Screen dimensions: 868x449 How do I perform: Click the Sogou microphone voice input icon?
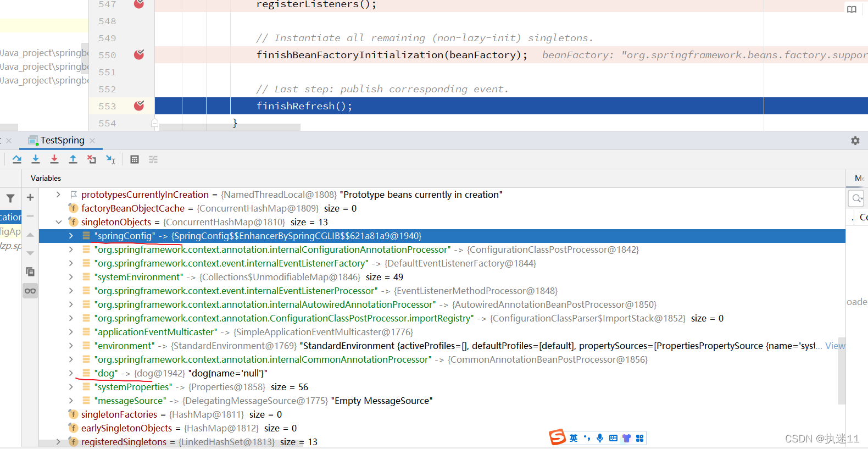click(600, 438)
